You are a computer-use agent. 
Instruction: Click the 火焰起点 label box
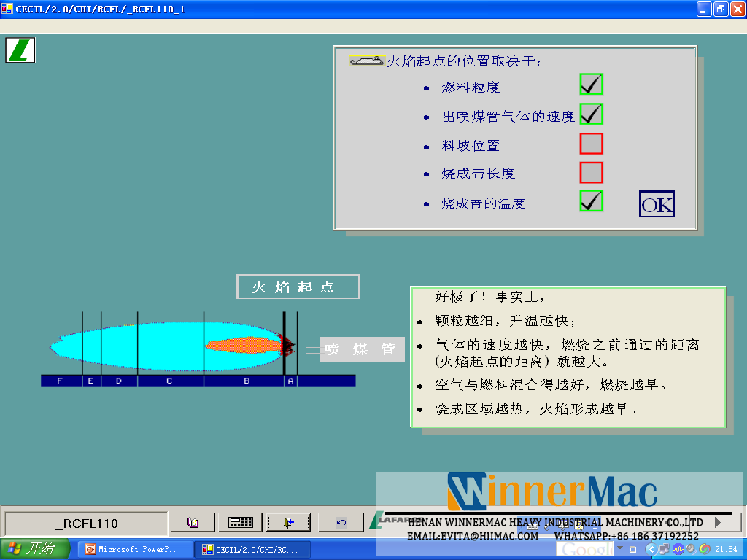(x=298, y=287)
